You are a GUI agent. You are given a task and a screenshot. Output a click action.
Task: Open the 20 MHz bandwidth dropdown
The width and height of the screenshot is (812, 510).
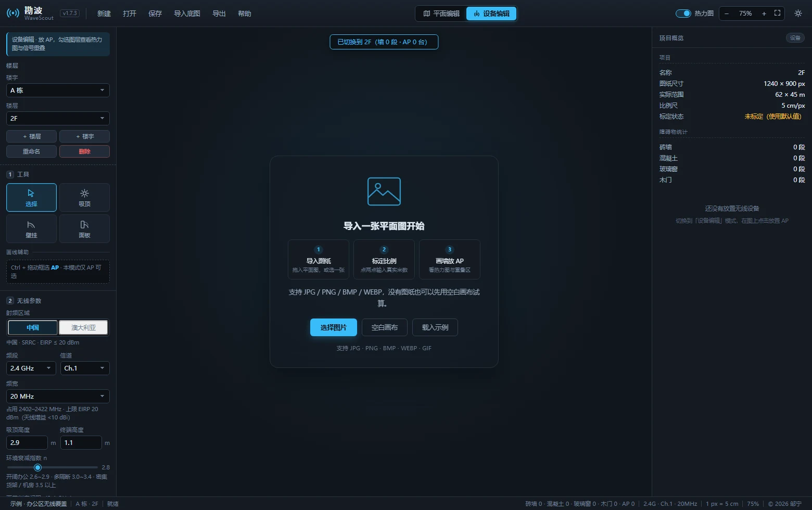pos(58,396)
